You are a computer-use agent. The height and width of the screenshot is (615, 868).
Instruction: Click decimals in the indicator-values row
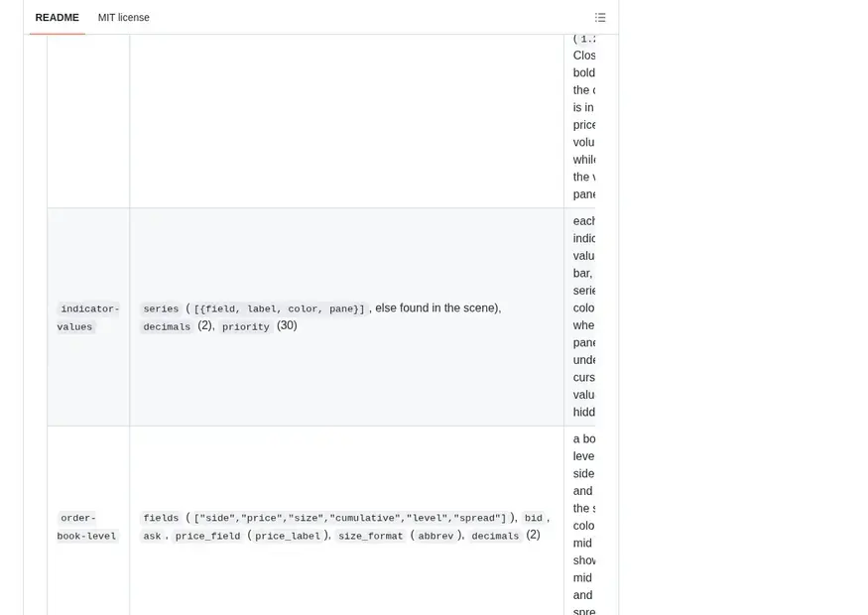click(167, 326)
